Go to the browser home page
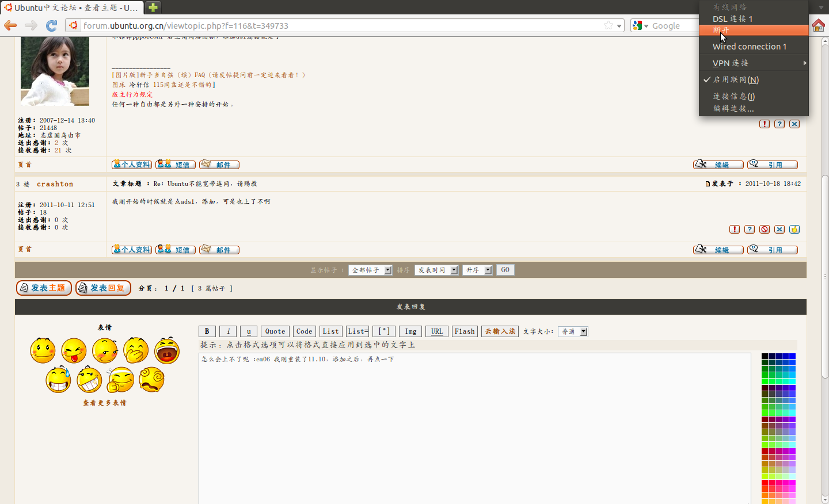Viewport: 829px width, 504px height. click(818, 25)
